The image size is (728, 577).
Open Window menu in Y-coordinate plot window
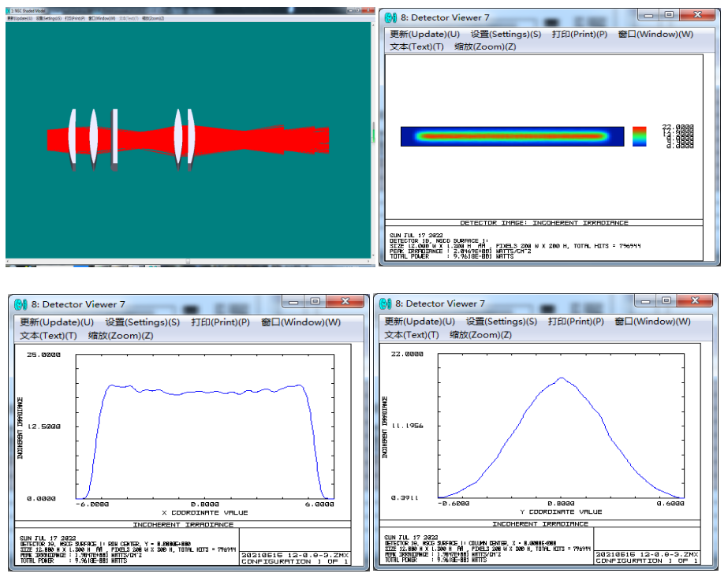tap(653, 322)
